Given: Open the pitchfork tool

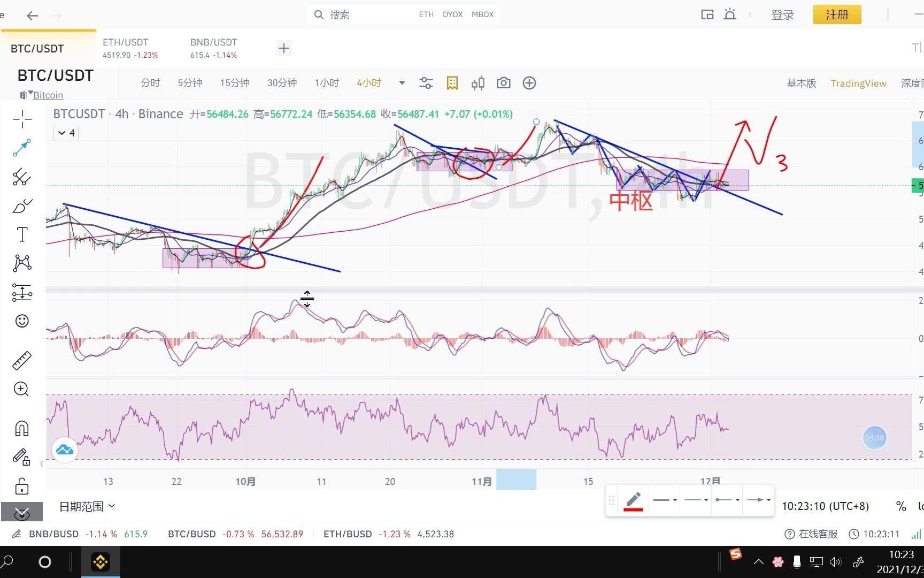Looking at the screenshot, I should tap(22, 177).
